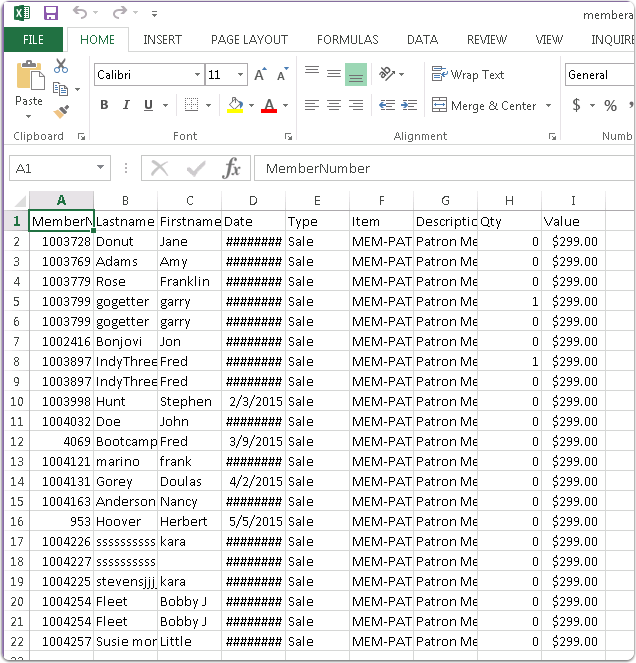Toggle Bold formatting
Screen dimensions: 636x663
click(104, 105)
